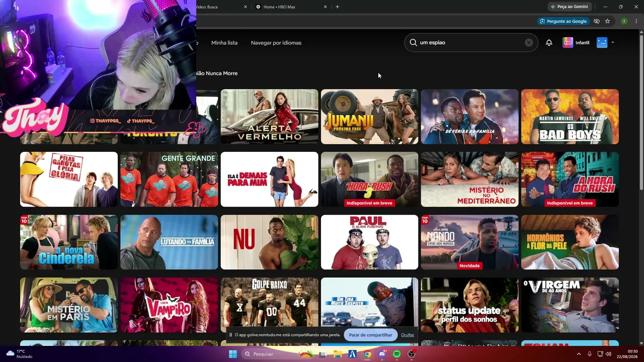
Task: Click the eye-slash tracking protection icon
Action: tap(597, 21)
